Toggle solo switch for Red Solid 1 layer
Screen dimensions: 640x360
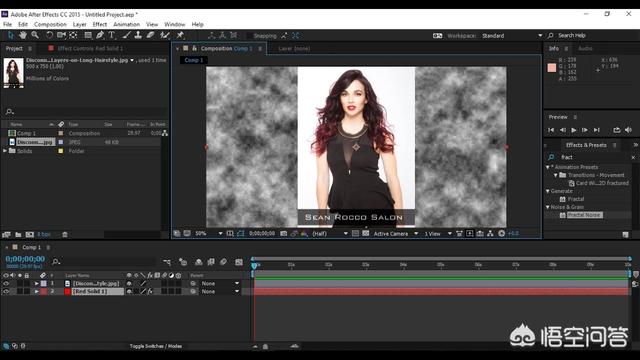[20, 291]
